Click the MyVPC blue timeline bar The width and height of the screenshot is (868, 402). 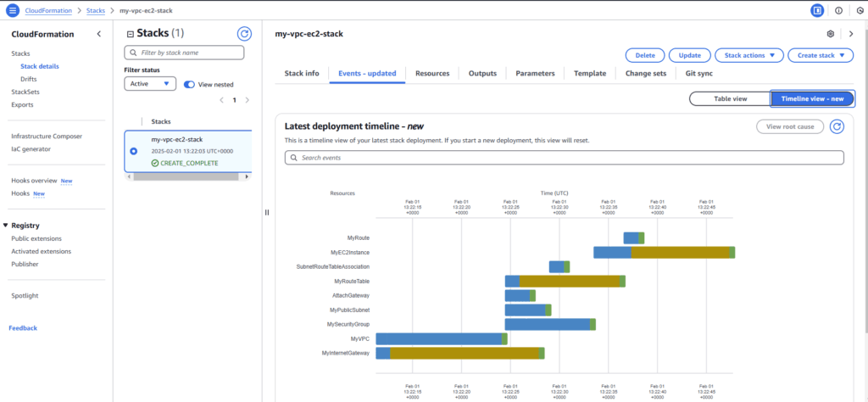click(438, 339)
